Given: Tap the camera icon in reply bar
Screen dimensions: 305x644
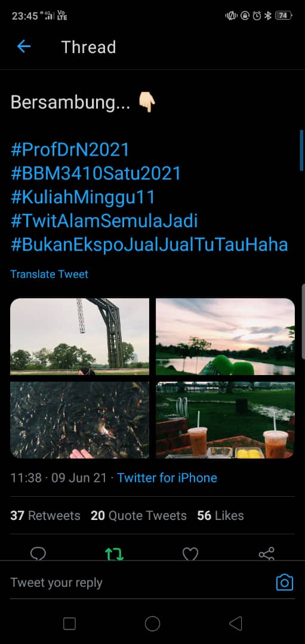Looking at the screenshot, I should (x=285, y=583).
